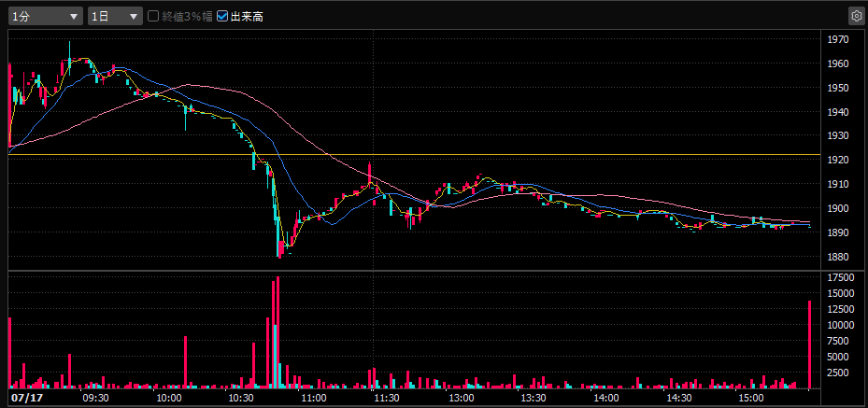
Task: Click the 1960 price axis label
Action: click(837, 63)
